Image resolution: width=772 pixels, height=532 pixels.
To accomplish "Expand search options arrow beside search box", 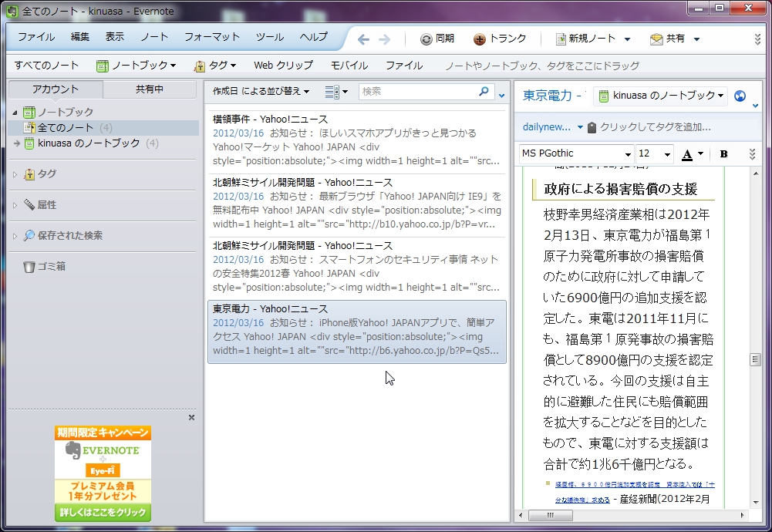I will click(502, 96).
